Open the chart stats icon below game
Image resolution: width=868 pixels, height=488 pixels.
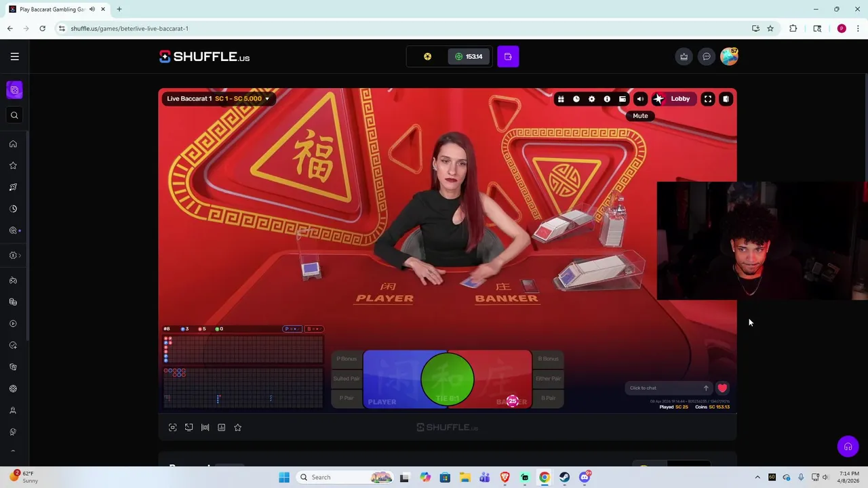[221, 428]
